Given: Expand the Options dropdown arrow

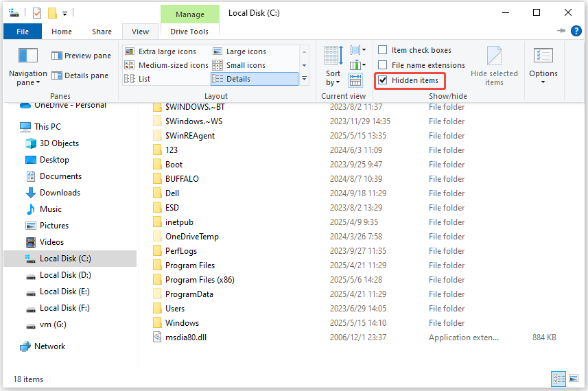Looking at the screenshot, I should pyautogui.click(x=543, y=82).
